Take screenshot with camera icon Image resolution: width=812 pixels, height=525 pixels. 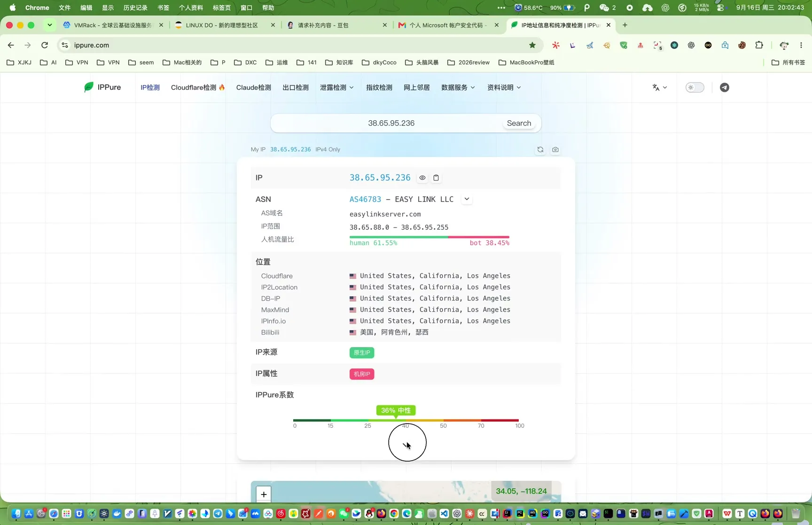555,149
